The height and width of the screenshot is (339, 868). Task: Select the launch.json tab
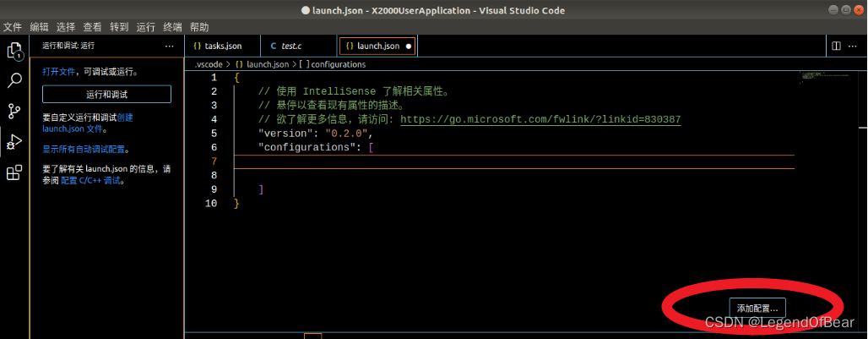(x=377, y=46)
